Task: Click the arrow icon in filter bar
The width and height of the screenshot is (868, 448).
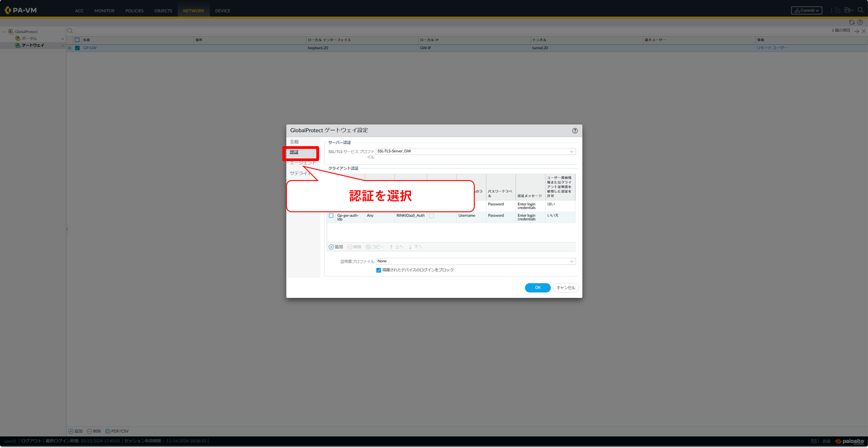Action: tap(856, 31)
